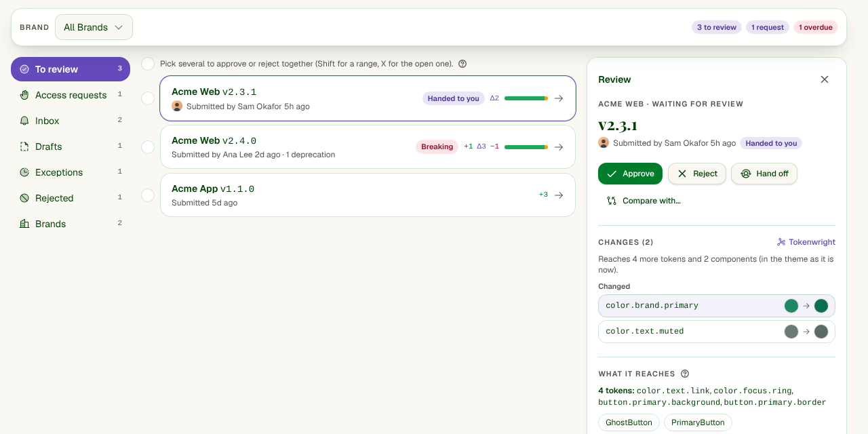
Task: Click the Brands building icon
Action: pos(24,224)
